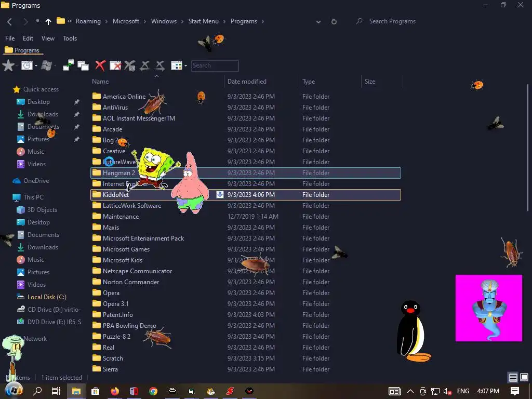
Task: Expand the chevron after Start Menu breadcrumb
Action: [224, 21]
